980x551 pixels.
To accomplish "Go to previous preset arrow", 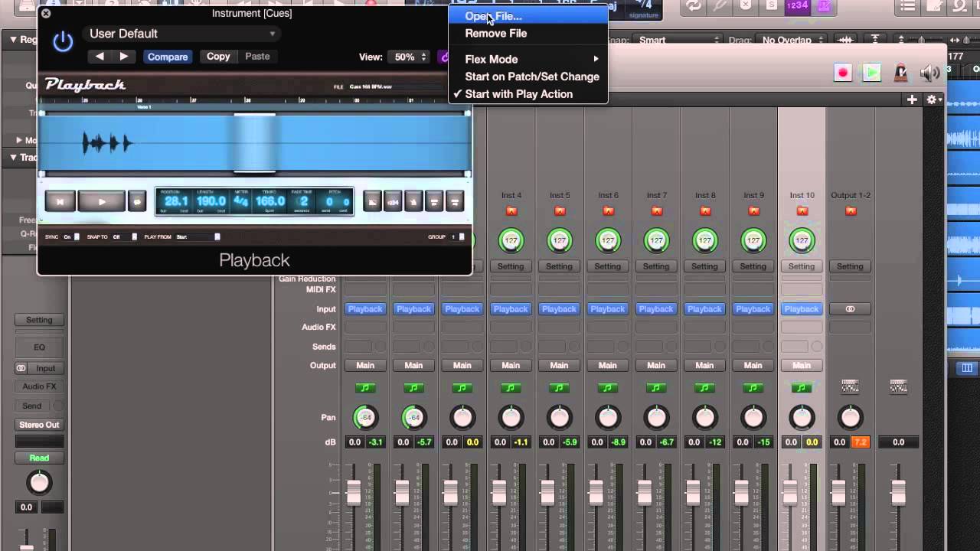I will 100,56.
